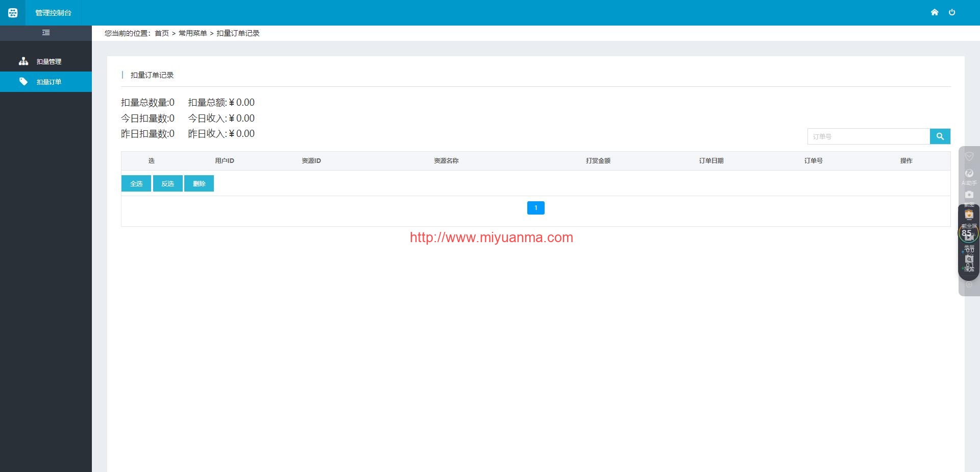Screen dimensions: 980x472
Task: Click the 资源名称 column header
Action: coord(446,161)
